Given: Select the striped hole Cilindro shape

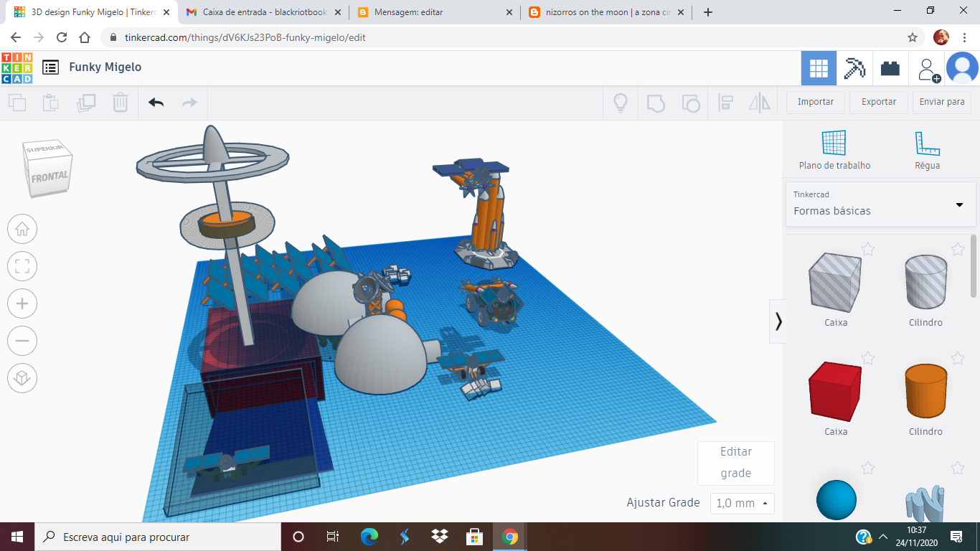Looking at the screenshot, I should 925,283.
